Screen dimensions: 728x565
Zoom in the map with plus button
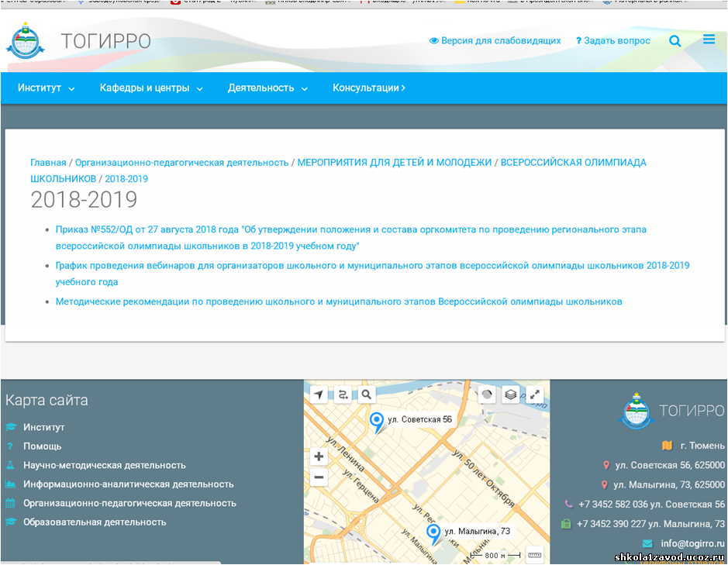[x=319, y=456]
